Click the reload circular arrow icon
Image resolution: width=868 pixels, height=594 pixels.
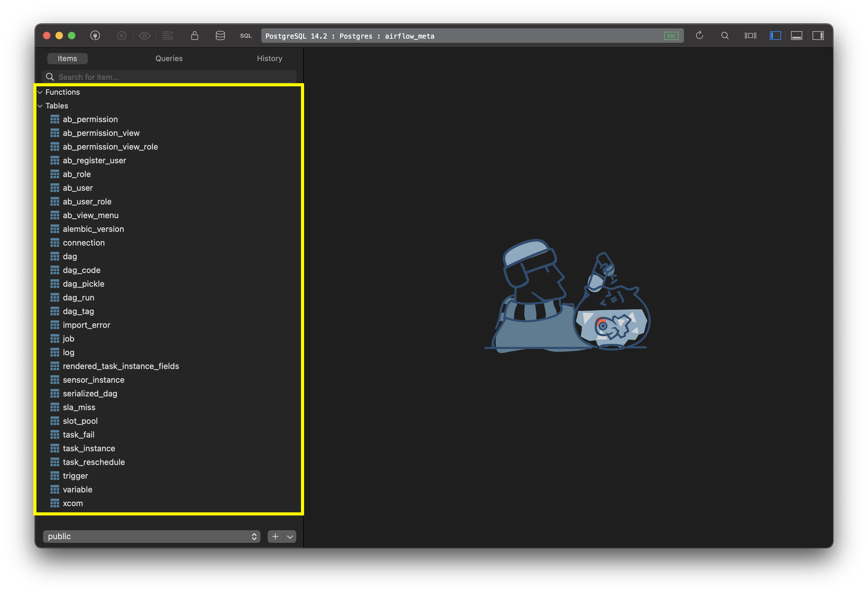coord(699,36)
